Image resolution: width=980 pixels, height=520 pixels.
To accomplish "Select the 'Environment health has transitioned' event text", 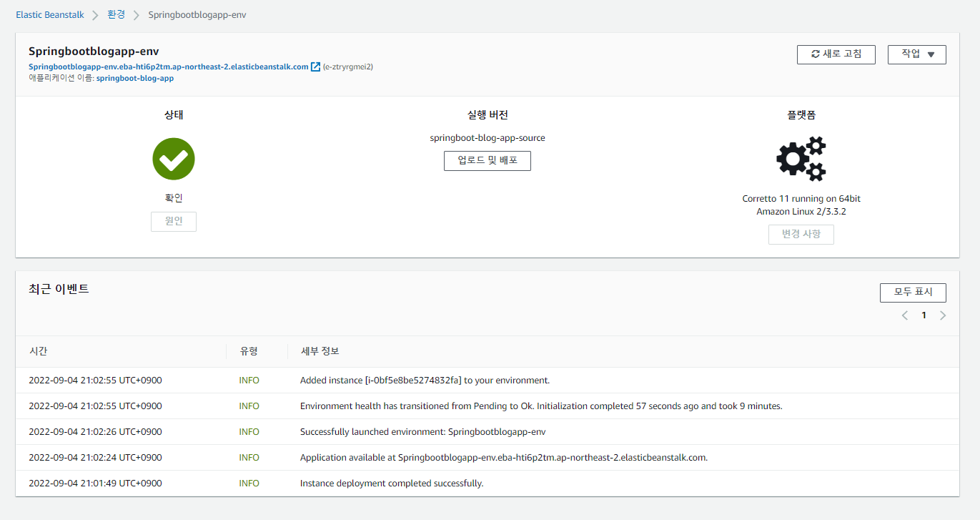I will pos(541,406).
